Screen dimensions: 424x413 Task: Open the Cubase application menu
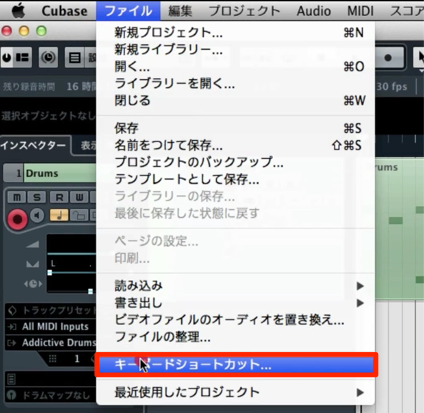(64, 11)
